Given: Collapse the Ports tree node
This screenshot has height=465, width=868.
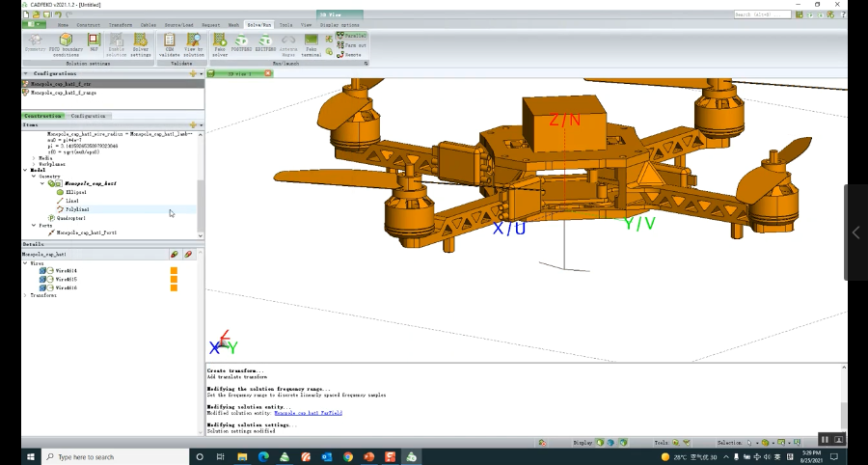Looking at the screenshot, I should 34,226.
